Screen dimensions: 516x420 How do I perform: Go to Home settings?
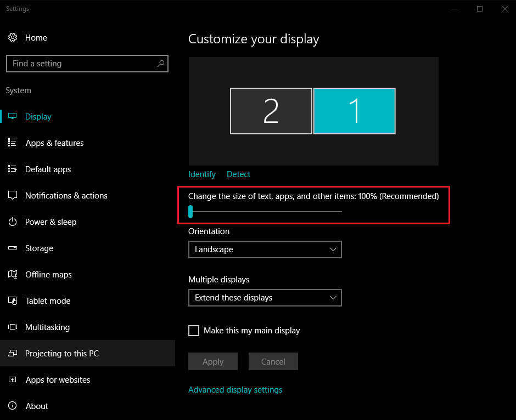(x=87, y=37)
